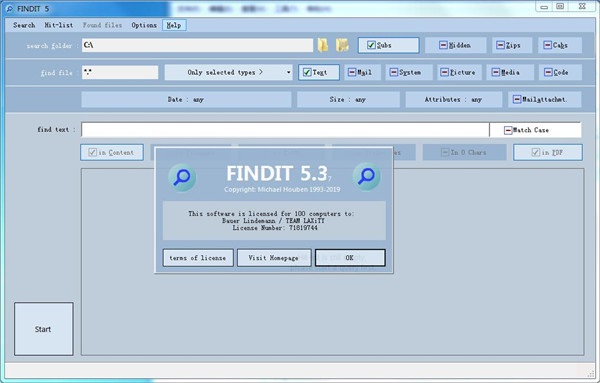Screen dimensions: 600x383
Task: Click the Bauer Lindemann / TEAM LAXiTY text
Action: coord(273,221)
